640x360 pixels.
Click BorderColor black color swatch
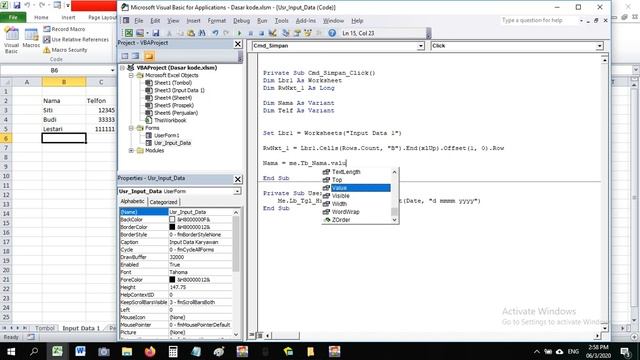[172, 227]
